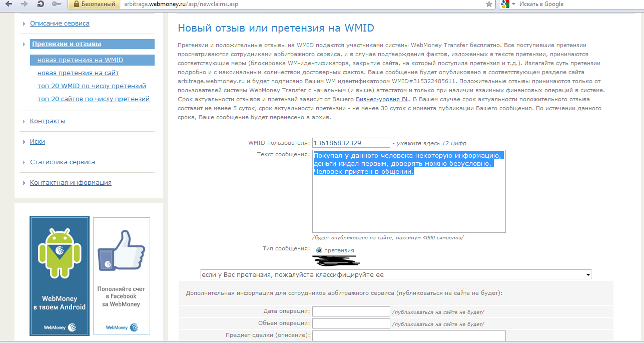Open the key (password) icon in toolbar
Viewport: 644px width, 343px height.
click(x=57, y=4)
